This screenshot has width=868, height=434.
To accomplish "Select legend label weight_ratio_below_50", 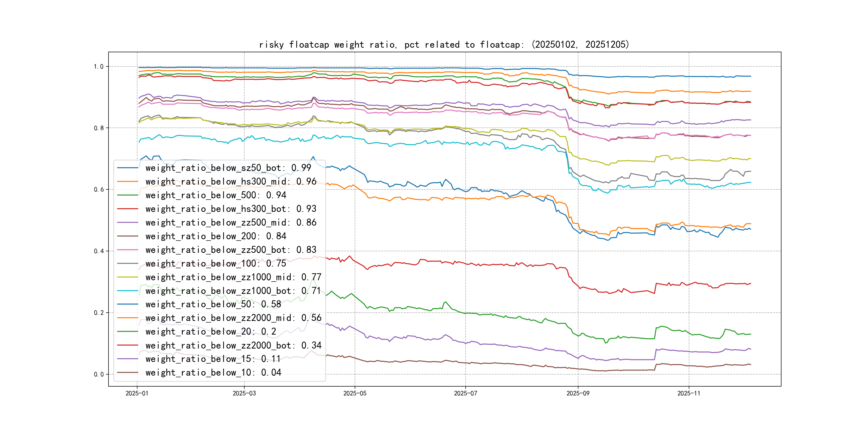I will coord(213,304).
